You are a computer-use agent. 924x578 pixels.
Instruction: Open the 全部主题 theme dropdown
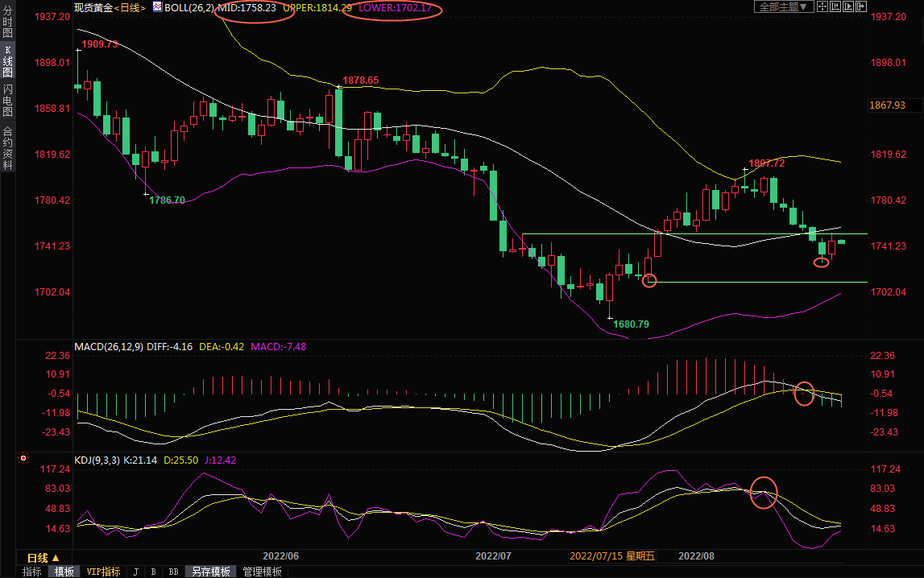781,6
